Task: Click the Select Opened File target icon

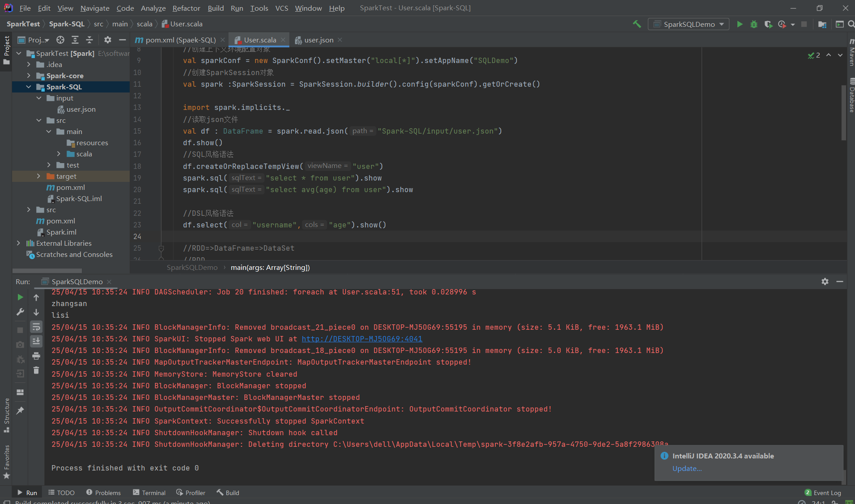Action: pyautogui.click(x=60, y=40)
